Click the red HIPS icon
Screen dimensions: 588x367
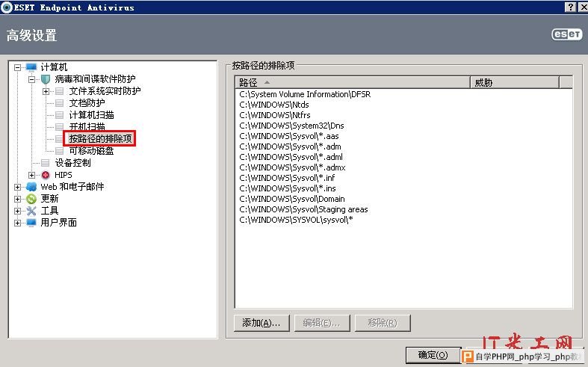pyautogui.click(x=46, y=175)
